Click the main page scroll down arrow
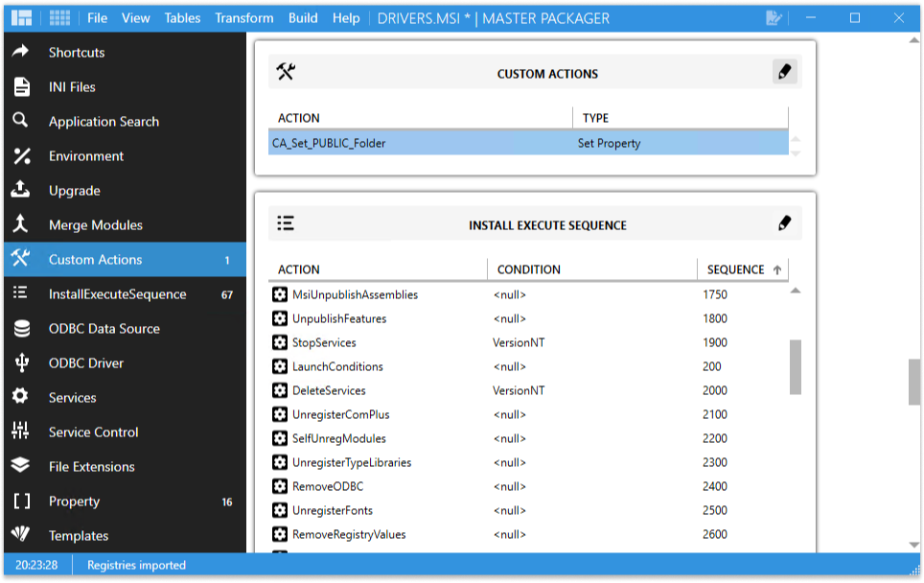Viewport: 924px width, 583px height. (914, 545)
